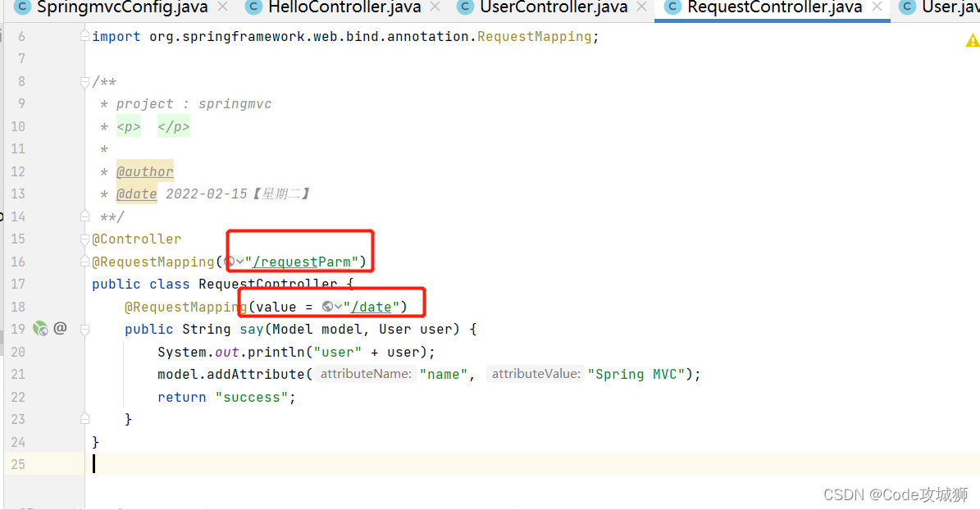Switch to the SpringmvcConfig.java tab
The width and height of the screenshot is (980, 510).
pos(122,7)
